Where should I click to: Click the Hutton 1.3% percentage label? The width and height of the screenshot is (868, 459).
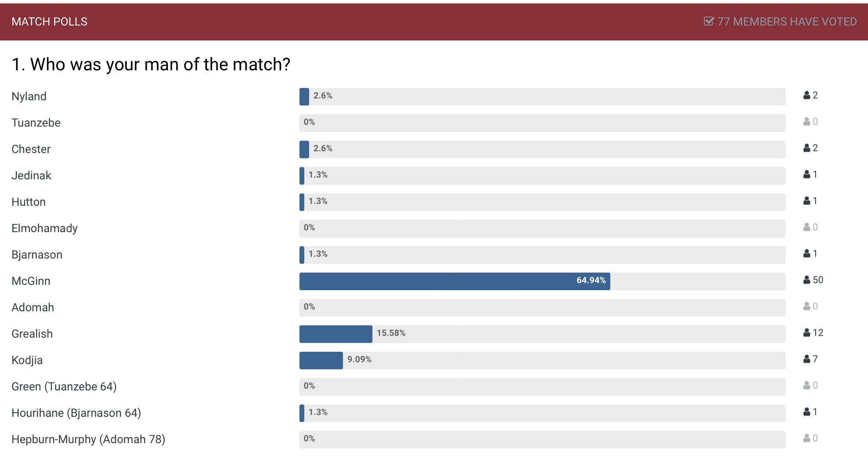[318, 201]
